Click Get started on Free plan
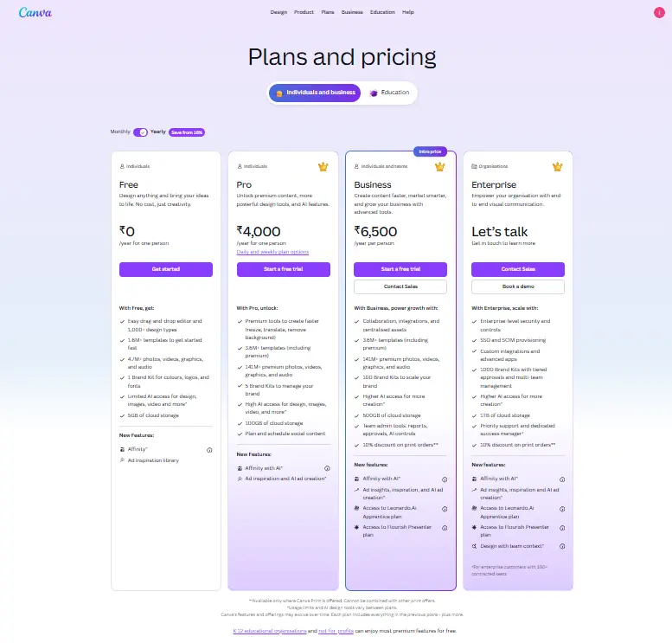672x643 pixels. pos(166,269)
